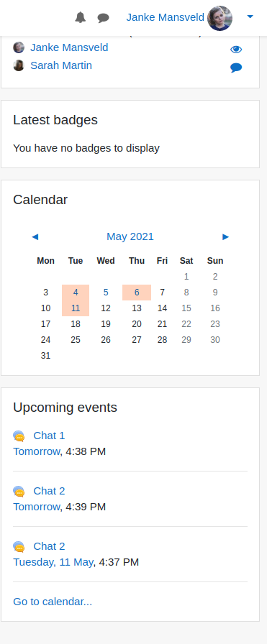The height and width of the screenshot is (644, 267).
Task: Select highlighted day 4 in calendar
Action: tap(76, 293)
